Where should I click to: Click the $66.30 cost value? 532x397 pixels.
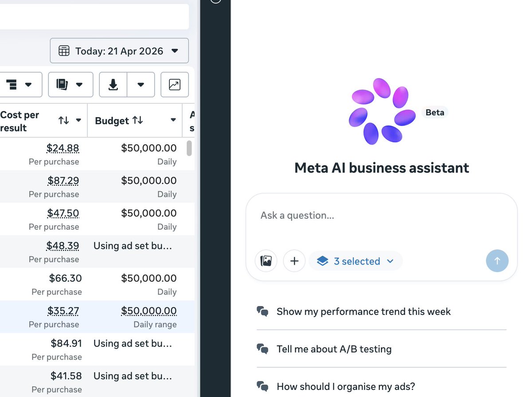tap(66, 278)
